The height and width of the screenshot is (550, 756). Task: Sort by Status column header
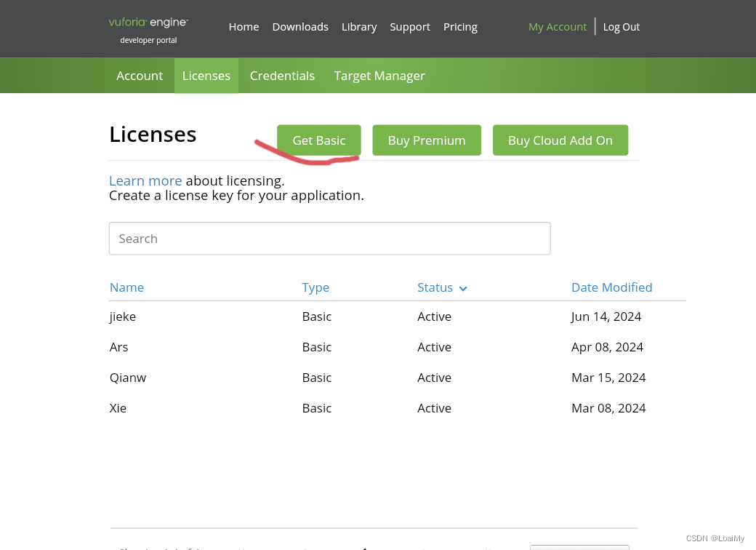coord(435,287)
